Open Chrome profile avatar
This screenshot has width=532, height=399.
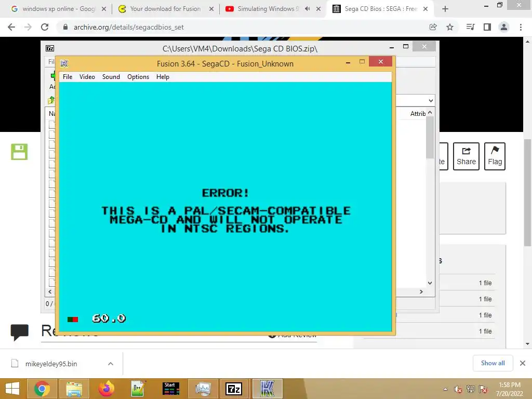coord(504,27)
